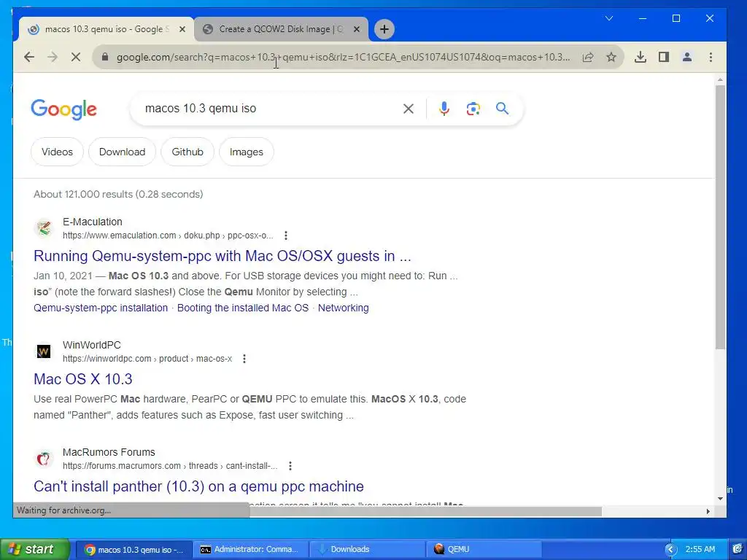This screenshot has width=747, height=560.
Task: Click the scrollbar up arrow
Action: coord(720,79)
